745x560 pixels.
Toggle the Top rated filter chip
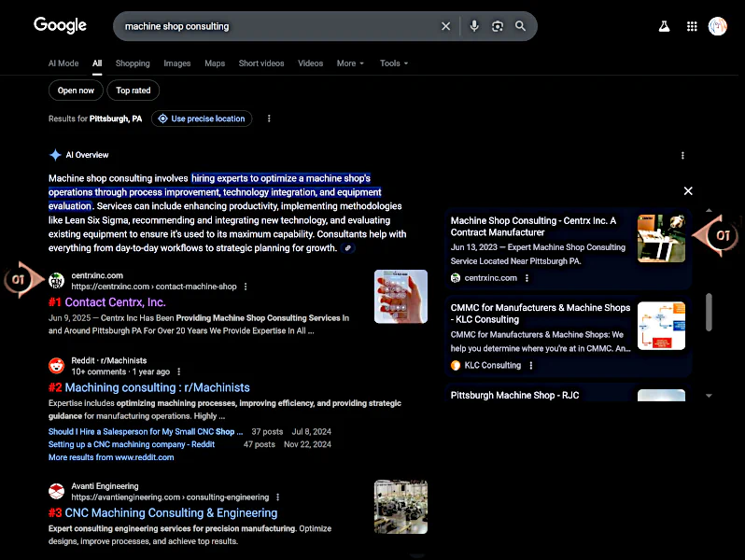[134, 91]
